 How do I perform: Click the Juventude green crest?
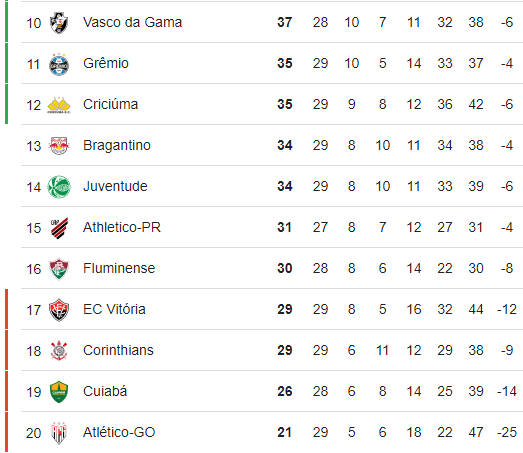tap(59, 187)
